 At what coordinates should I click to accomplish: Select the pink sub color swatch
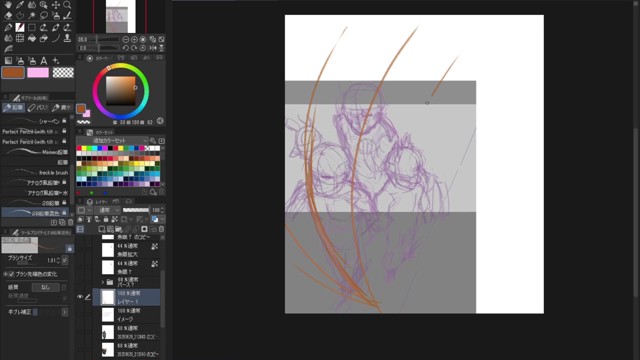click(38, 73)
